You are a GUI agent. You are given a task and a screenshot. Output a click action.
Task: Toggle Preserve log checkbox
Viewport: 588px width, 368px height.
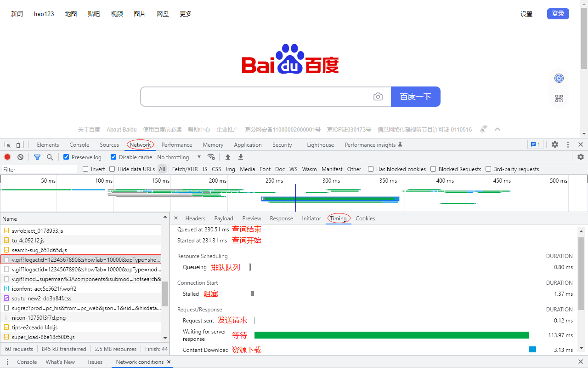tap(66, 157)
